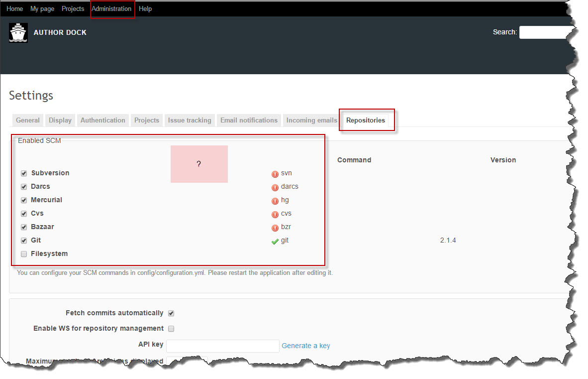Click the Enabled SCM legend text
The height and width of the screenshot is (379, 588).
pyautogui.click(x=39, y=140)
